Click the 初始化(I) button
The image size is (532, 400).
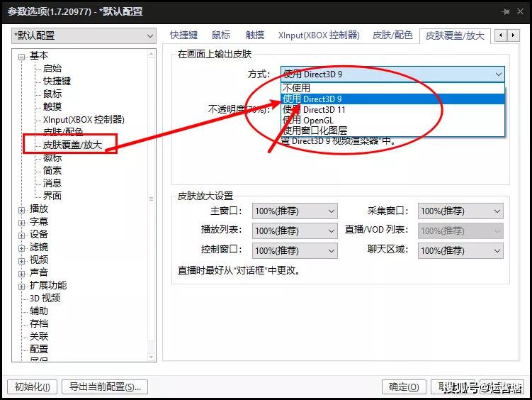33,387
